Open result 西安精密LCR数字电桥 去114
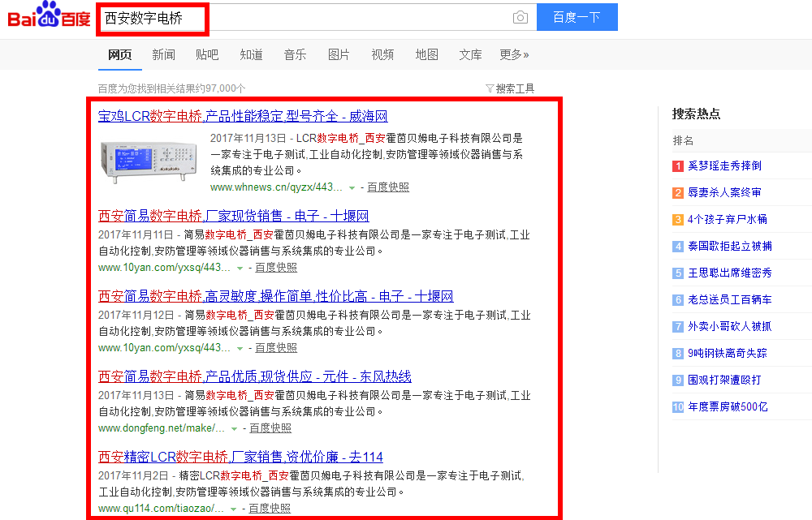812x520 pixels. point(241,457)
